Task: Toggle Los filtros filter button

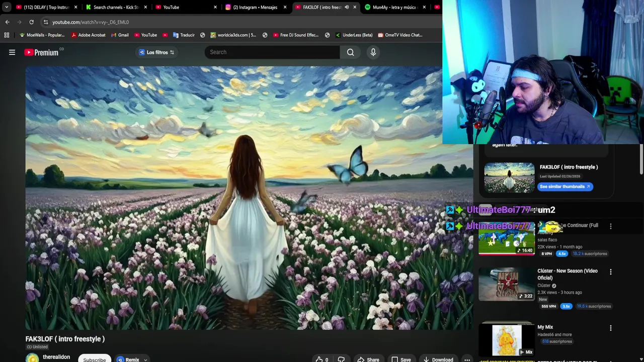Action: [x=156, y=52]
